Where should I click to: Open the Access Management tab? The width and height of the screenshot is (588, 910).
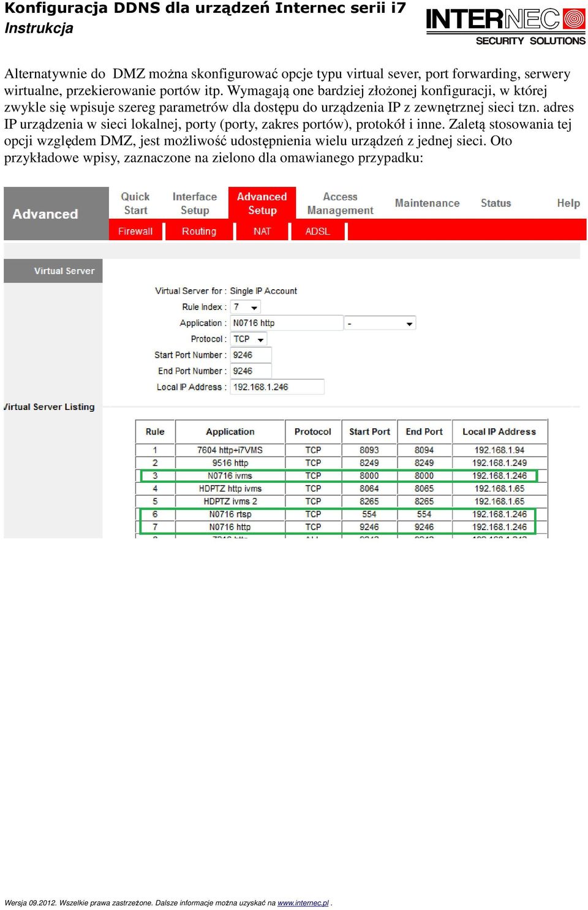pyautogui.click(x=340, y=203)
